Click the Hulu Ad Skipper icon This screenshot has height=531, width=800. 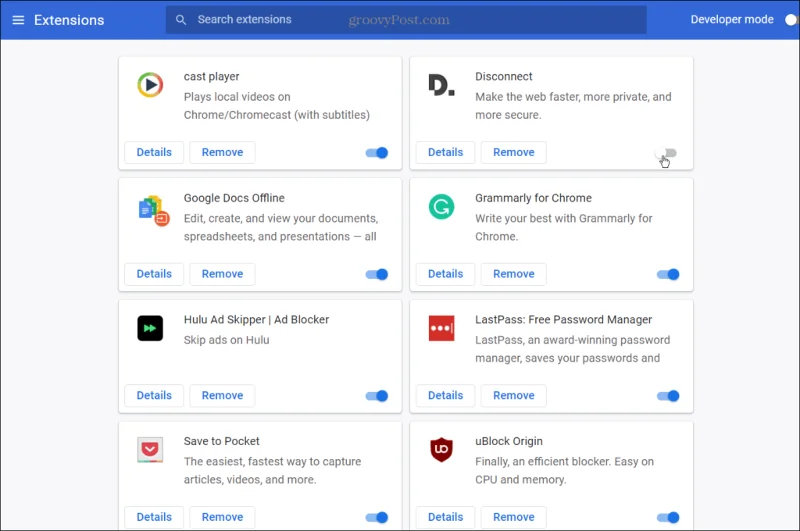click(150, 328)
